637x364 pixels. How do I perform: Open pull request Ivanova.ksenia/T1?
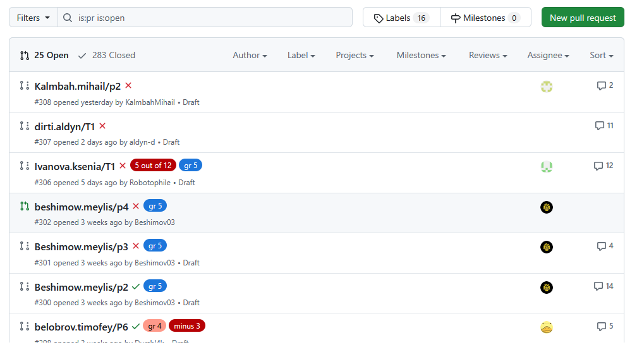75,166
